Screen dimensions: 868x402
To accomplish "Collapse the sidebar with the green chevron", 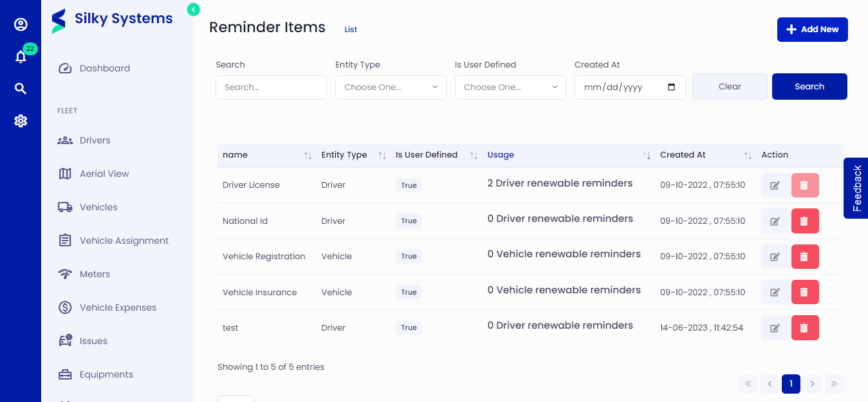I will 193,10.
